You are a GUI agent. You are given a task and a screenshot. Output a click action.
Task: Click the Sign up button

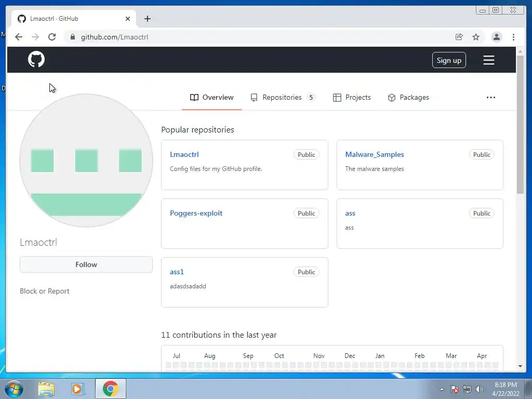[x=449, y=60]
